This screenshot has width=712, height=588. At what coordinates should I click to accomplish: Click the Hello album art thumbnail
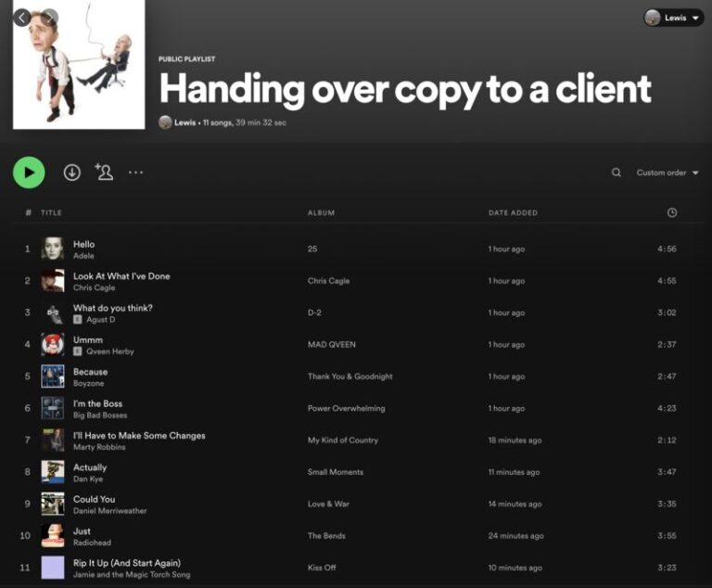coord(53,249)
